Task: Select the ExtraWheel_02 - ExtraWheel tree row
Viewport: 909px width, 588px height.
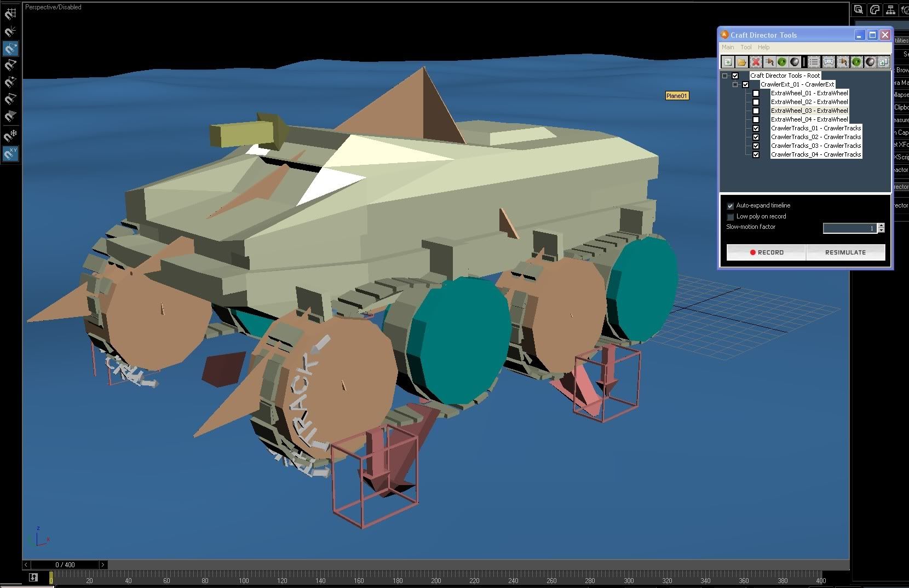Action: click(x=809, y=102)
